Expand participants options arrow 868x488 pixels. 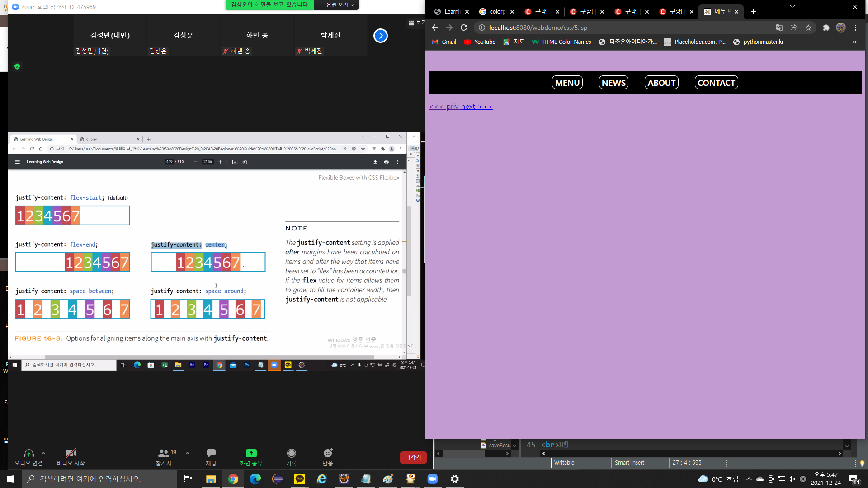(188, 453)
